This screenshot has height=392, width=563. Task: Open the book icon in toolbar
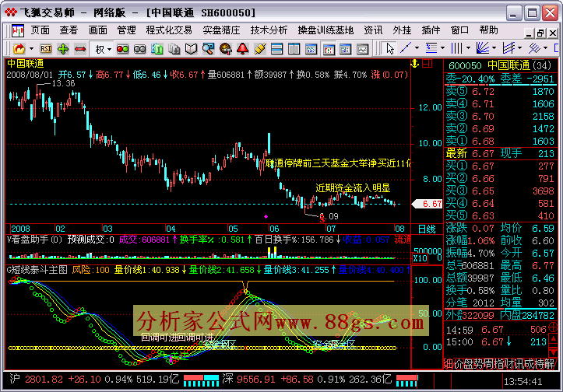pyautogui.click(x=191, y=48)
